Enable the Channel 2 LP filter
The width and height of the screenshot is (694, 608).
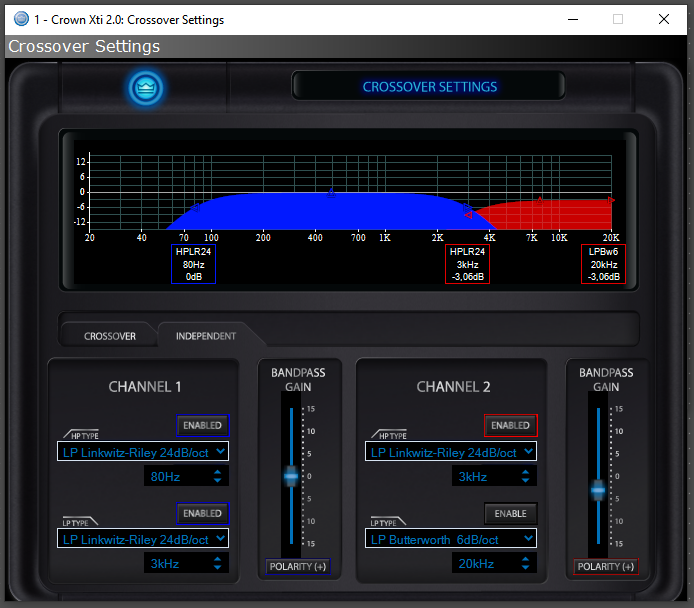(510, 513)
